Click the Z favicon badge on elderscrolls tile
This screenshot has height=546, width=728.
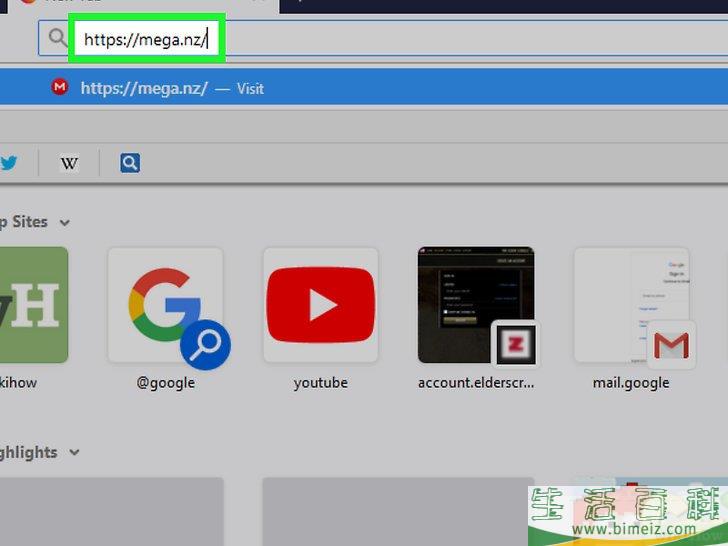(x=516, y=345)
